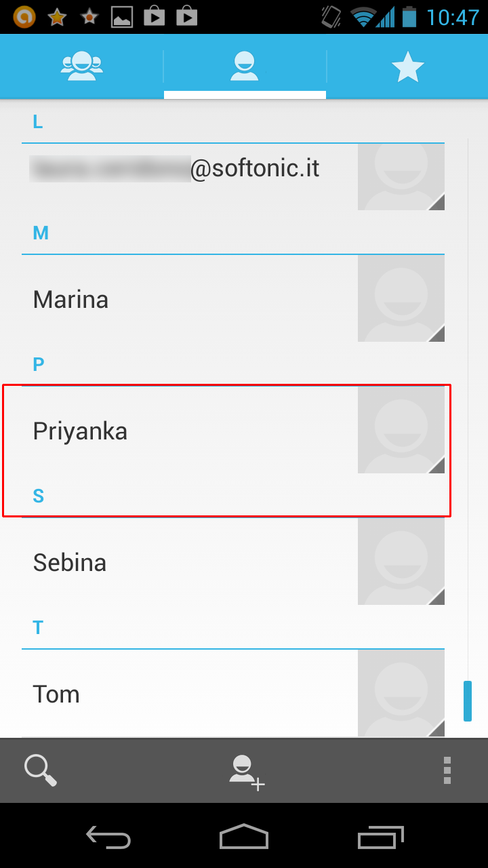Tap the blue fast-scroll thumb
488x868 pixels.
(467, 701)
